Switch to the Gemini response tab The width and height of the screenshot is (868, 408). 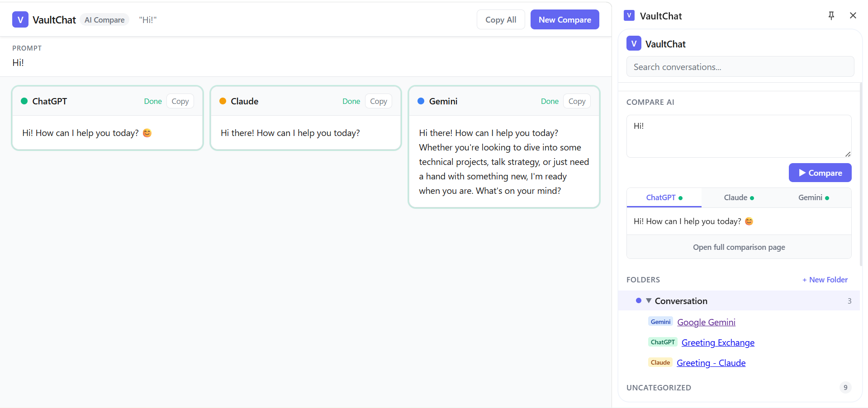813,197
